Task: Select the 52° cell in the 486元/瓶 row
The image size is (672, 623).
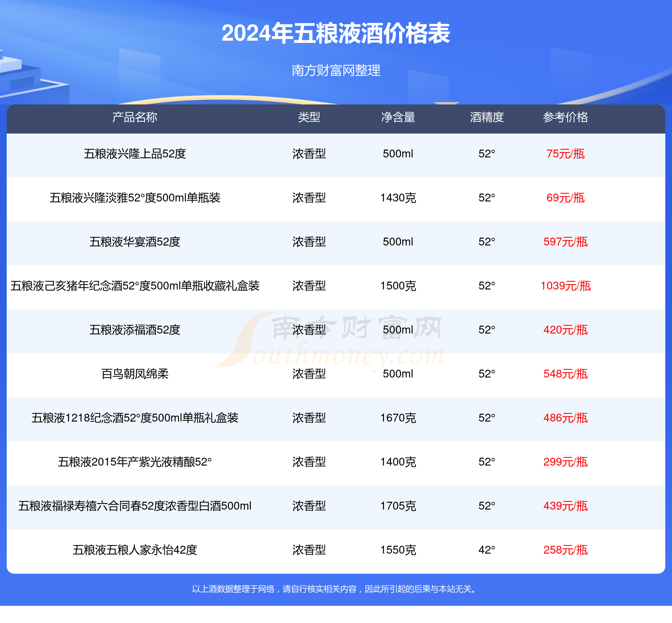Action: [487, 418]
